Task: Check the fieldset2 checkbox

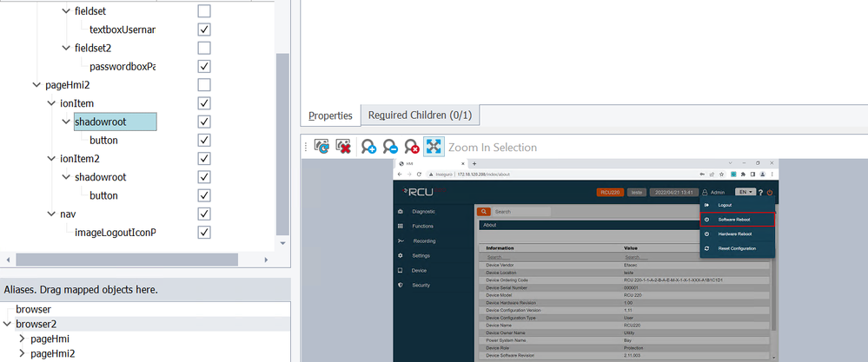Action: click(204, 48)
